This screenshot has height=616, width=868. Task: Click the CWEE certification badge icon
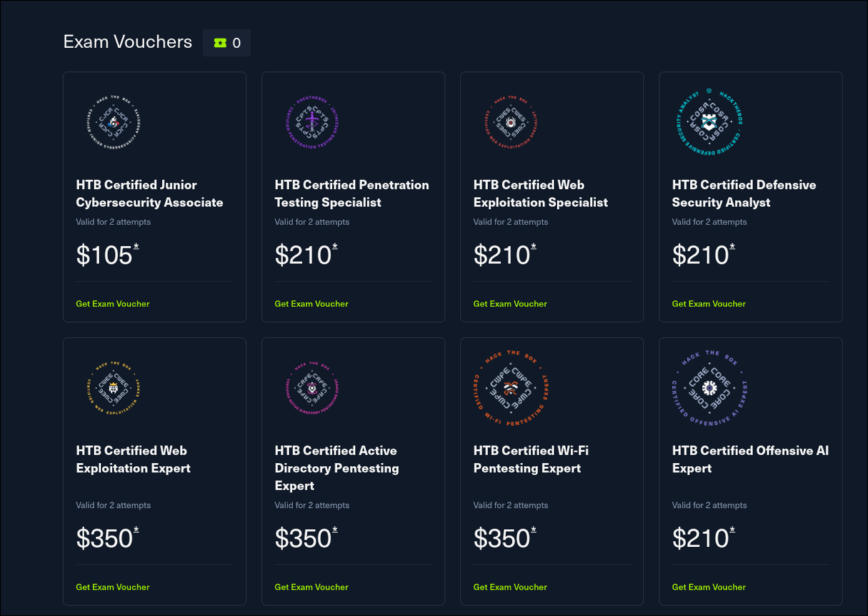click(x=113, y=388)
